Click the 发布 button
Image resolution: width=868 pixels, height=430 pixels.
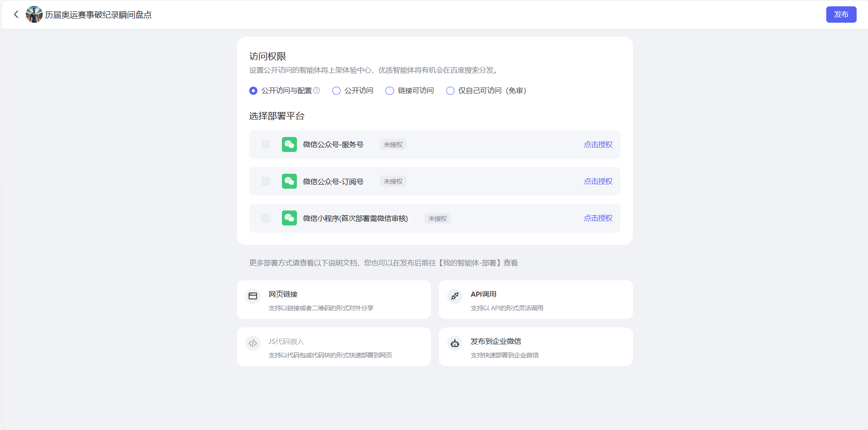click(x=841, y=14)
